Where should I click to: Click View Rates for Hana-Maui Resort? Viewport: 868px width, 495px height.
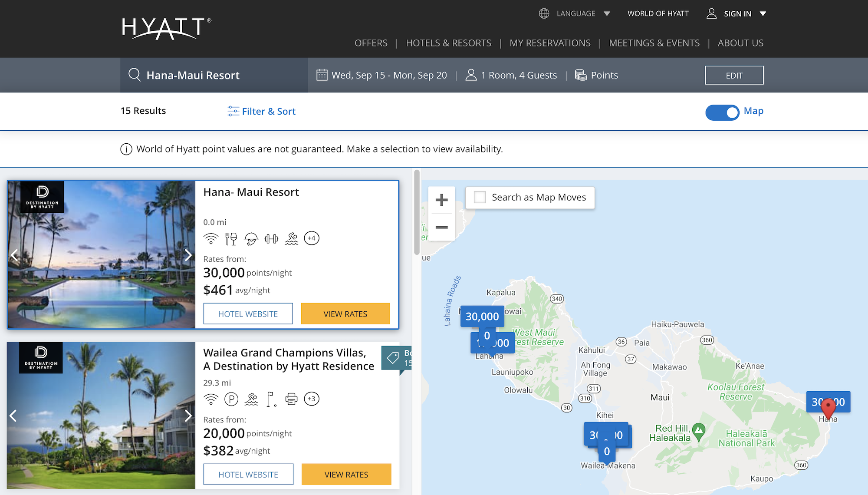tap(345, 313)
